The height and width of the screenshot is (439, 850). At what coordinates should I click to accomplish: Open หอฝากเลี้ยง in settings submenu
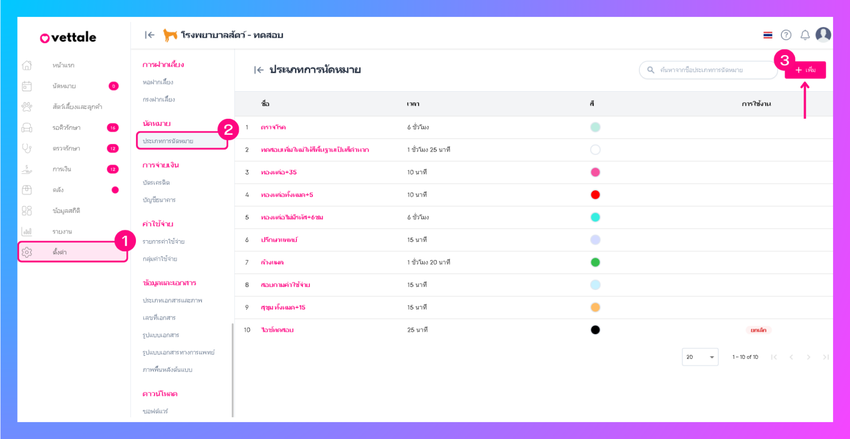[x=158, y=82]
